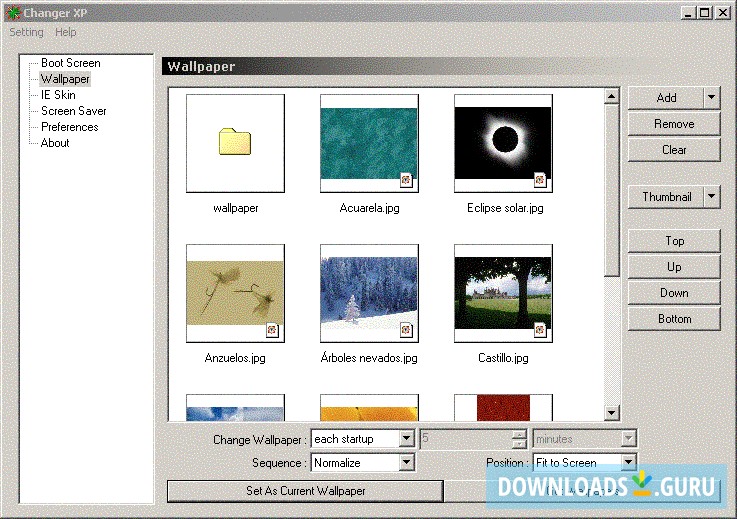Click the Acuarela.jpg filename label
The image size is (737, 519).
369,208
